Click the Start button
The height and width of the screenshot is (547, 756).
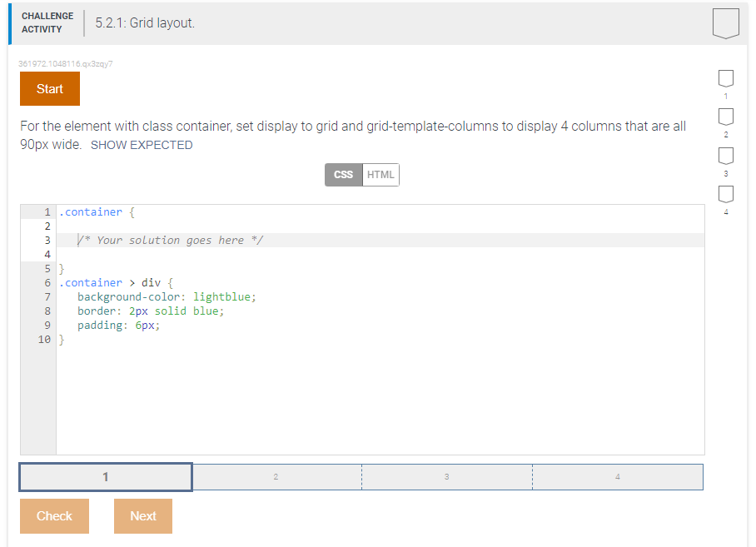click(49, 88)
